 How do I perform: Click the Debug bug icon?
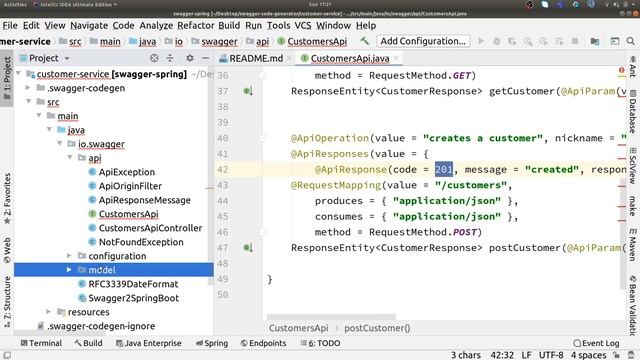[x=496, y=41]
